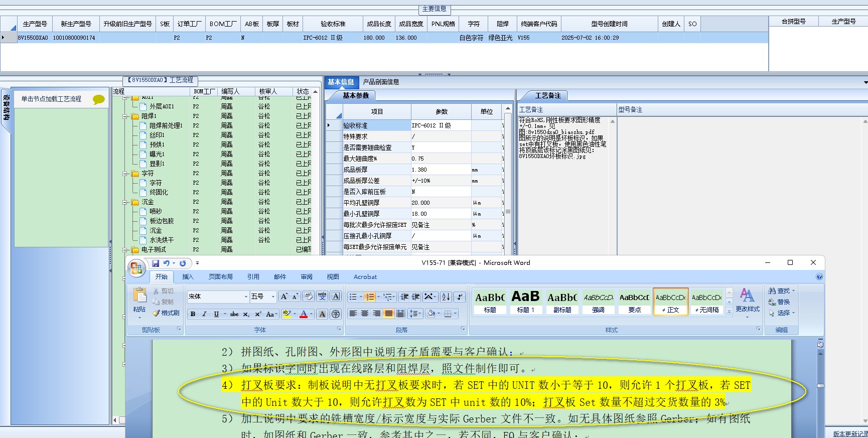Image resolution: width=868 pixels, height=438 pixels.
Task: Apply text highlight color
Action: click(286, 314)
